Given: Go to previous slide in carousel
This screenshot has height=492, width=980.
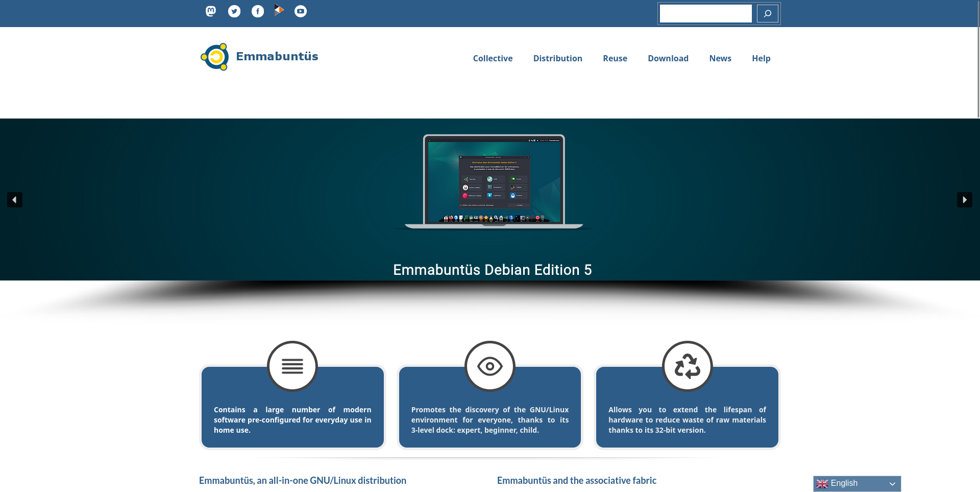Looking at the screenshot, I should 15,200.
